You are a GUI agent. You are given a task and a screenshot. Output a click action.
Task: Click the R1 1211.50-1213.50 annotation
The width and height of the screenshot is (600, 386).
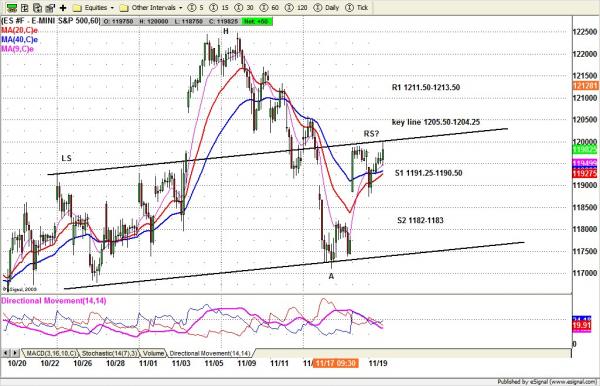click(426, 88)
